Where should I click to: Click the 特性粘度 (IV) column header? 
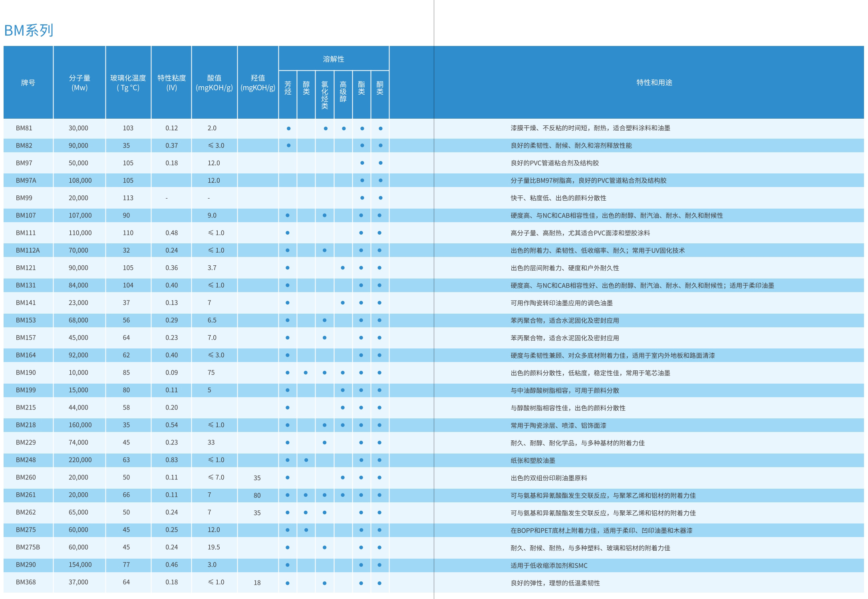171,83
